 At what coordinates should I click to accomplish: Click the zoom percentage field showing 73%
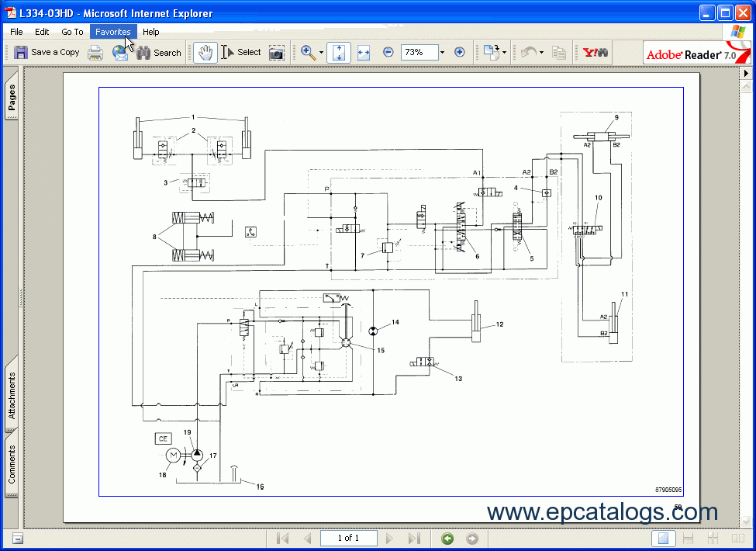click(419, 52)
